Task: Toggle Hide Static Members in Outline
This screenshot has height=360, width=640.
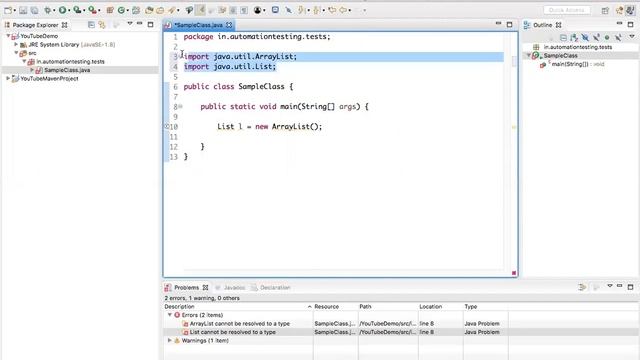Action: tap(596, 38)
